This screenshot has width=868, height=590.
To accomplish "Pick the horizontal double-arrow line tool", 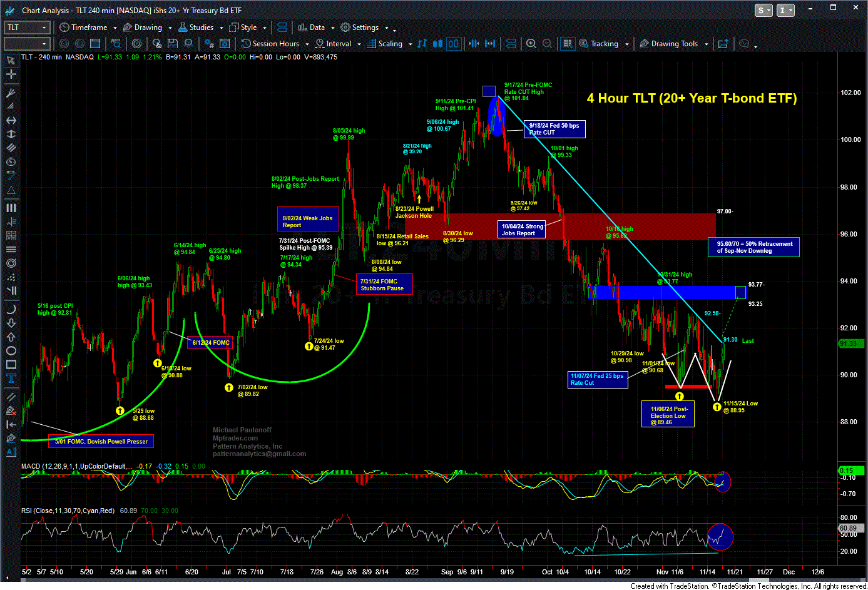I will pos(11,120).
